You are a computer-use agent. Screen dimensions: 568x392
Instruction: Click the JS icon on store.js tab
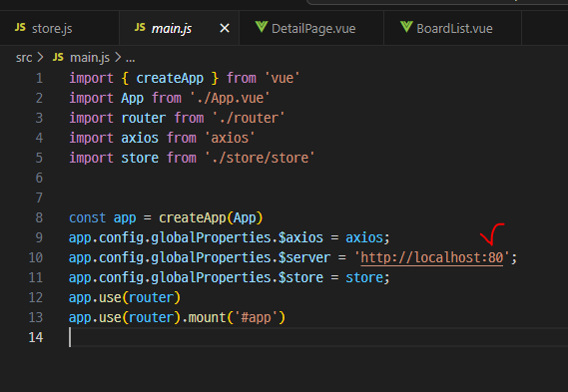pos(20,28)
